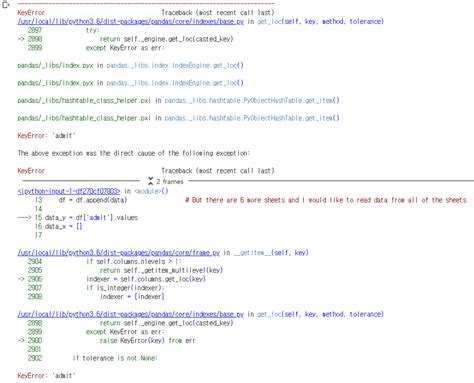Screen dimensions: 474x383
Task: Open the base.py link above the 'try:' line
Action: pos(131,22)
